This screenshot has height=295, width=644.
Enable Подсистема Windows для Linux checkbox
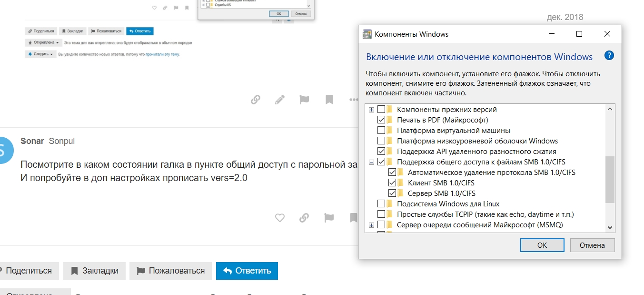click(x=381, y=204)
